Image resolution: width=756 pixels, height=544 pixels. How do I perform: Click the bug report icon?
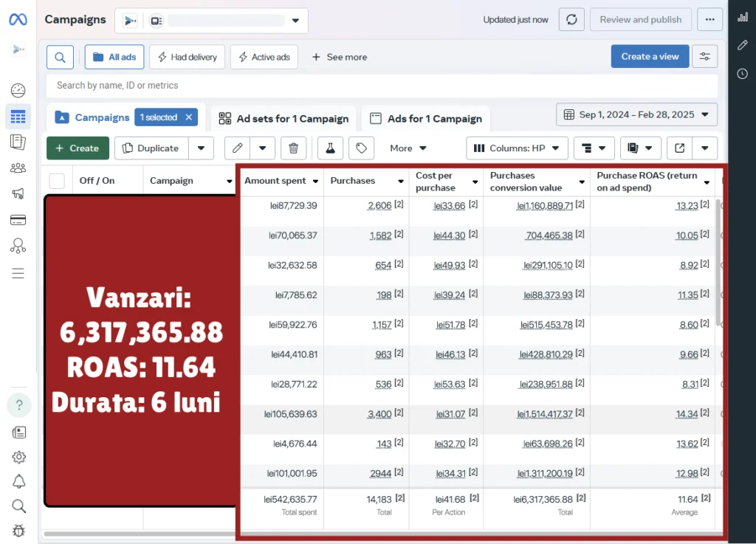[x=18, y=531]
